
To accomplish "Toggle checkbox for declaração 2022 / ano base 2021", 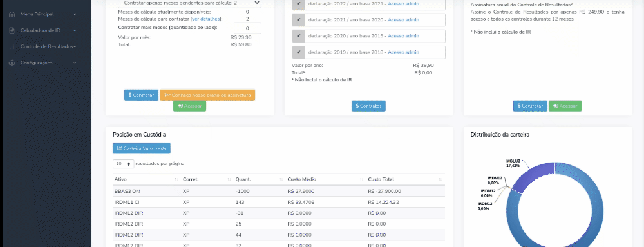I will tap(298, 4).
